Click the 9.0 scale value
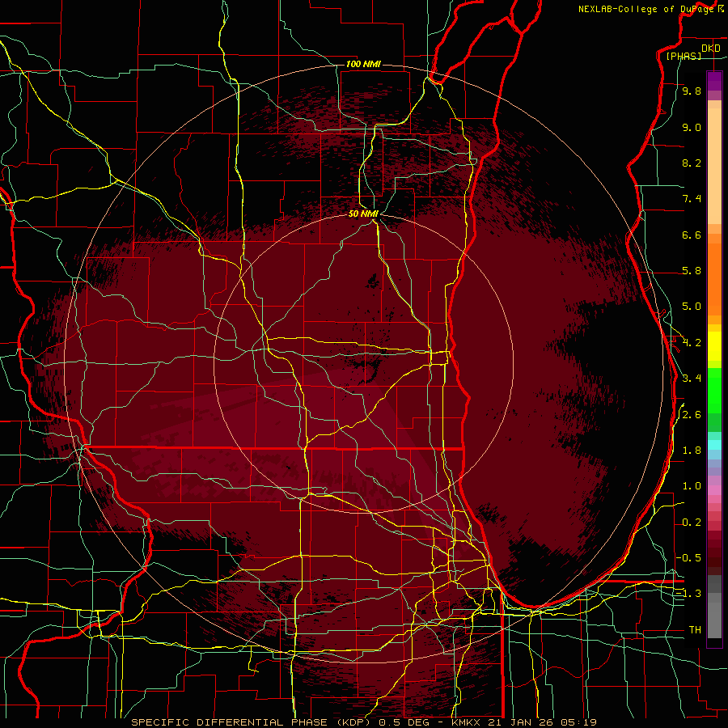728x728 pixels. [x=692, y=127]
